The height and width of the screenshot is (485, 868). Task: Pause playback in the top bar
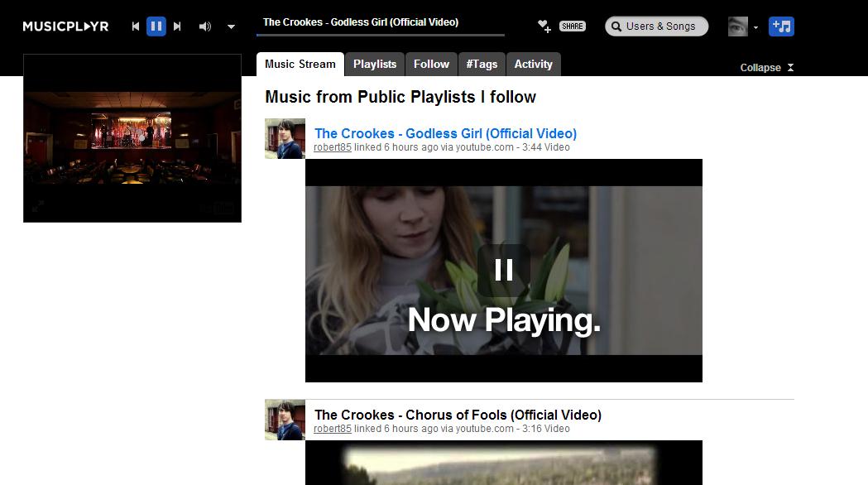click(156, 26)
